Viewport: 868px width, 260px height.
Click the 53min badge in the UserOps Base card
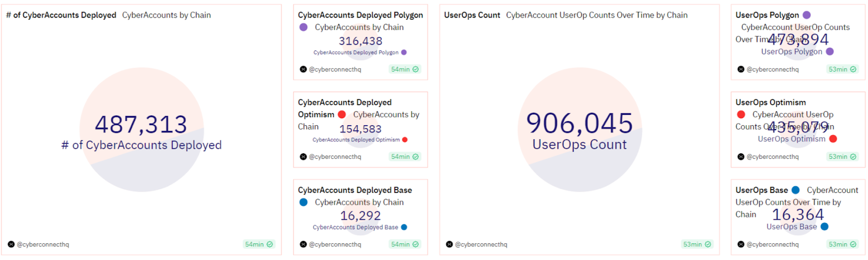click(843, 244)
